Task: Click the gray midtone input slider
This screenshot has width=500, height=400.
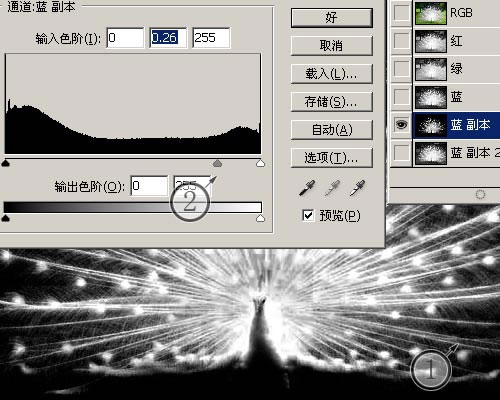Action: tap(217, 163)
